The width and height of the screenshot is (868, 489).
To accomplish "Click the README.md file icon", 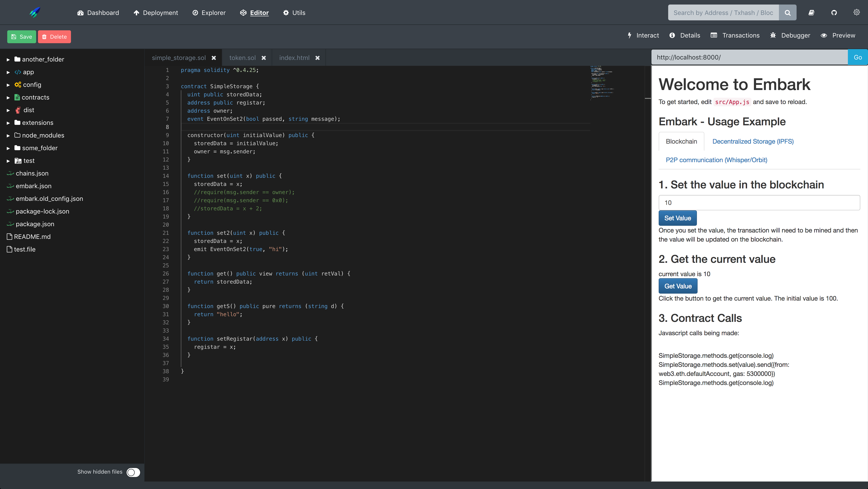I will coord(9,236).
